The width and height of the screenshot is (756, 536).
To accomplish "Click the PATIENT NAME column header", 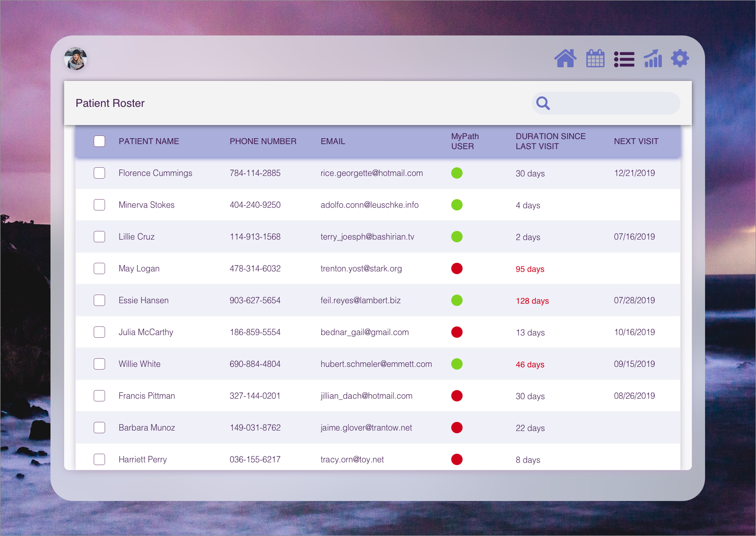I will [149, 141].
